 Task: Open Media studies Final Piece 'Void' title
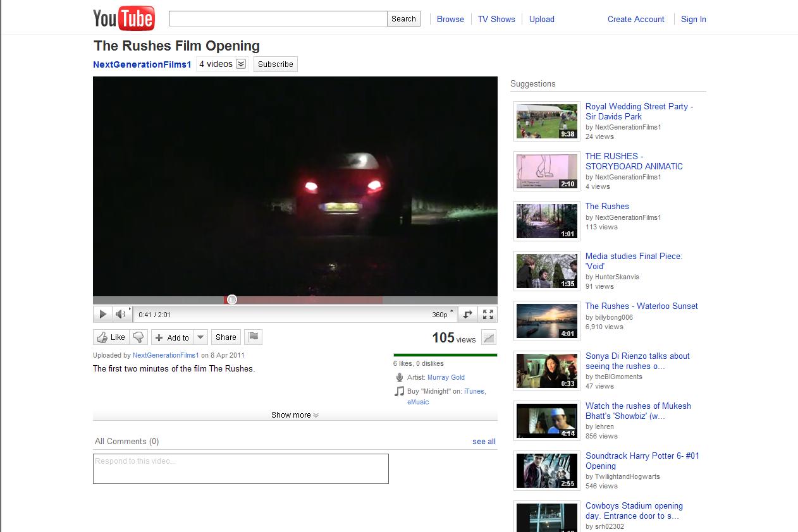point(634,261)
